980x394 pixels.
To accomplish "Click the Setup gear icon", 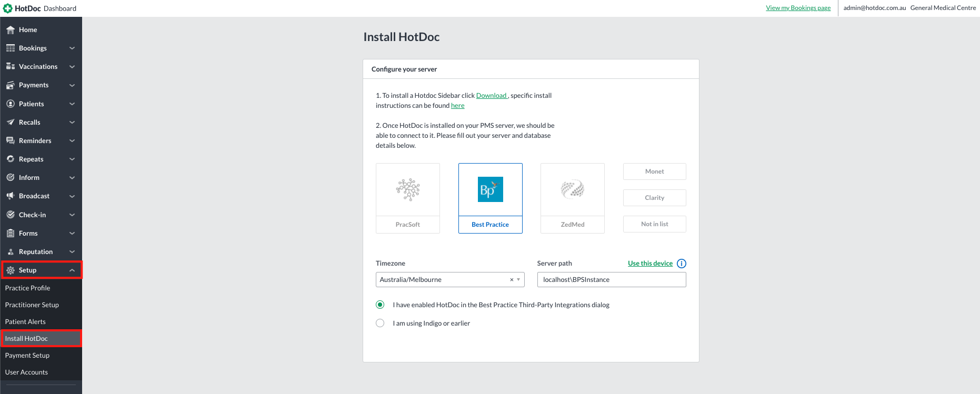I will click(x=11, y=270).
